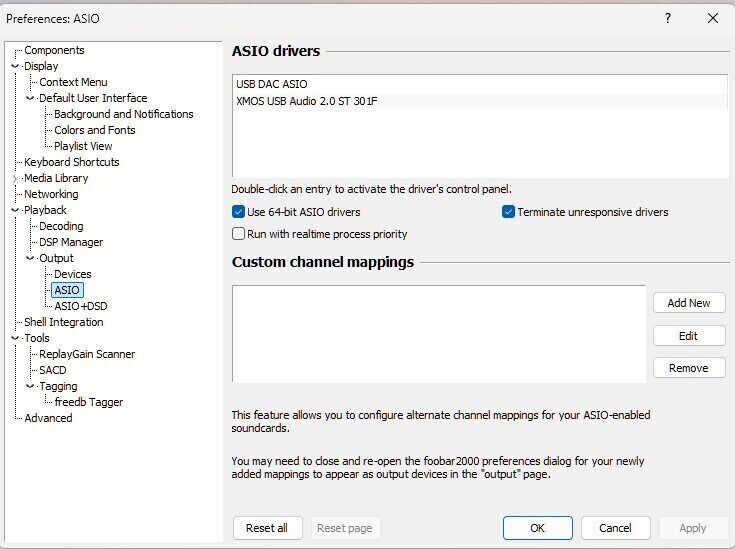Click the Add New mapping button
The width and height of the screenshot is (735, 549).
pos(688,303)
